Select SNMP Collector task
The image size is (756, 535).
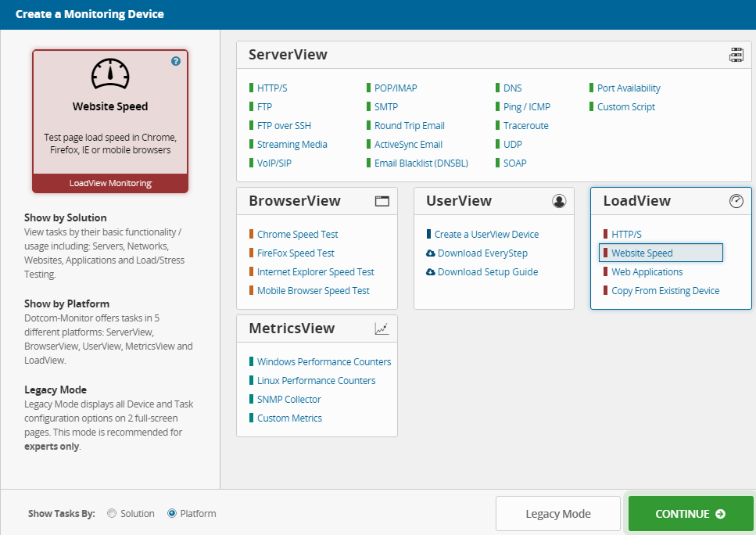pos(288,400)
